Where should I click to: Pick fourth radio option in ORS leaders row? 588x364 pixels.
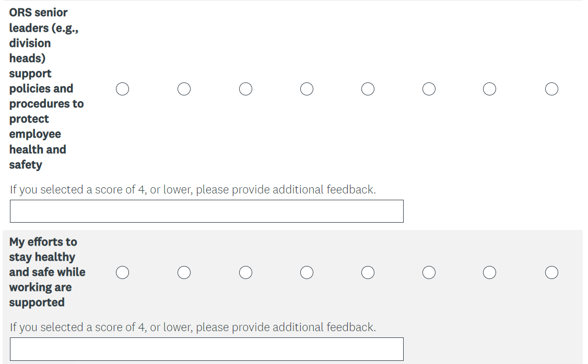click(307, 89)
